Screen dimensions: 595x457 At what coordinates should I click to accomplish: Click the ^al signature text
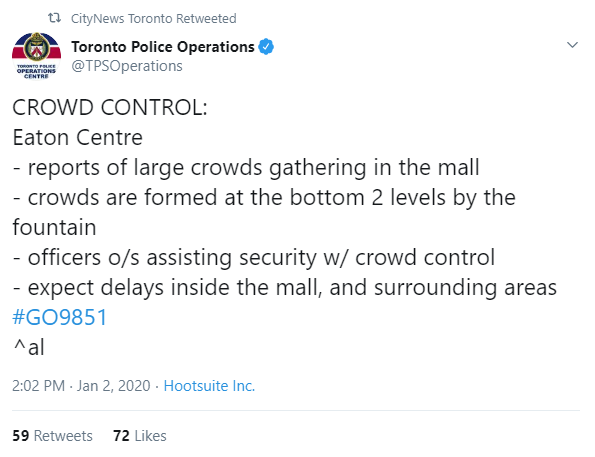(28, 347)
